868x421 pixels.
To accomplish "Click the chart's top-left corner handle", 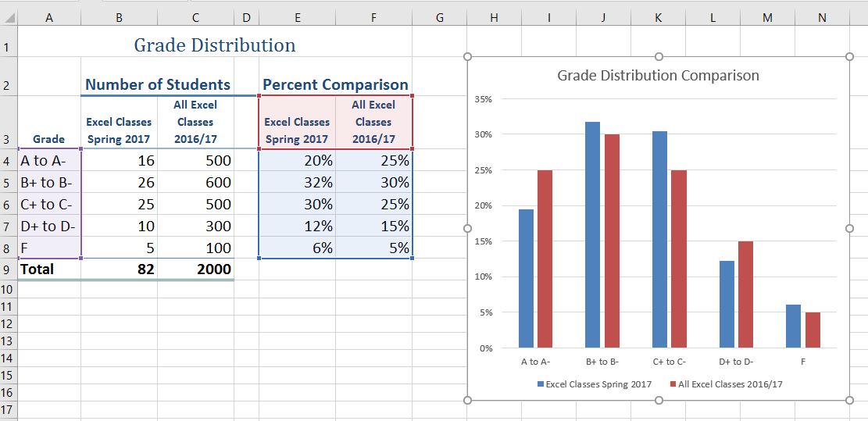I will coord(467,56).
